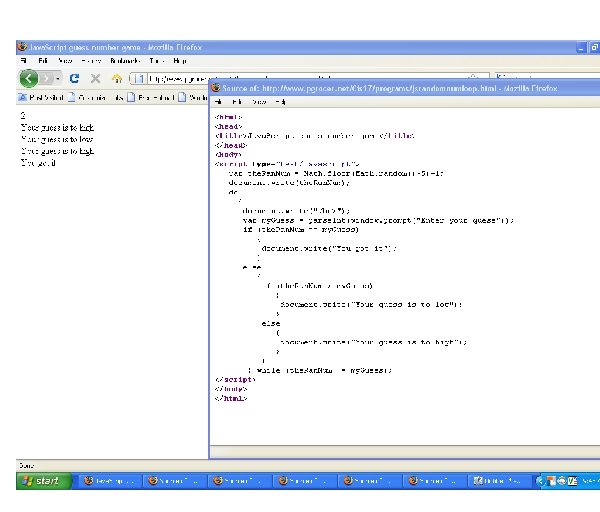The image size is (600, 512).
Task: Switch to Untitled Paint taskbar button
Action: pos(498,481)
